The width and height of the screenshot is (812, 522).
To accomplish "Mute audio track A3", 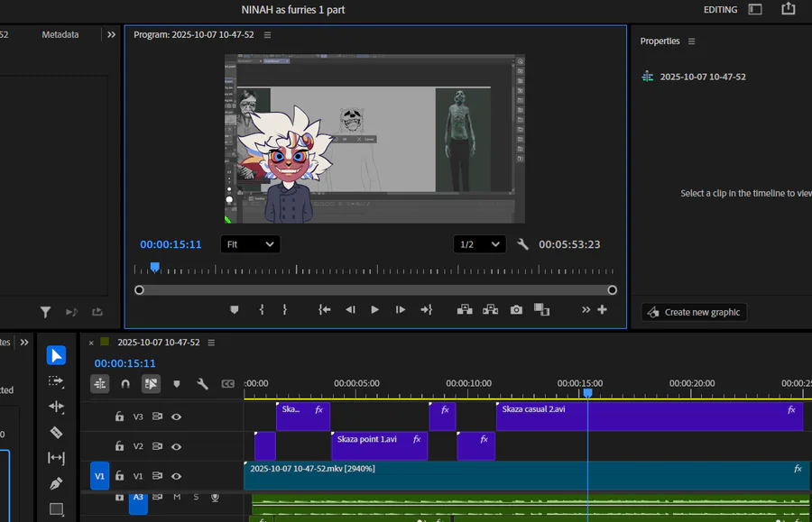I will 177,497.
